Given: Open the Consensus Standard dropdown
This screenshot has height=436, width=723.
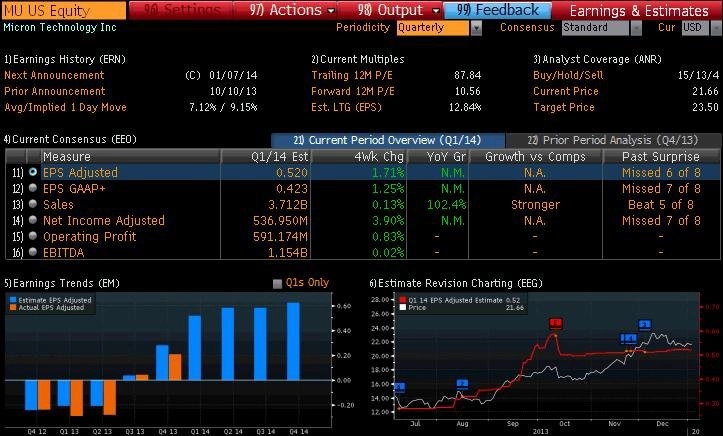Looking at the screenshot, I should [595, 28].
